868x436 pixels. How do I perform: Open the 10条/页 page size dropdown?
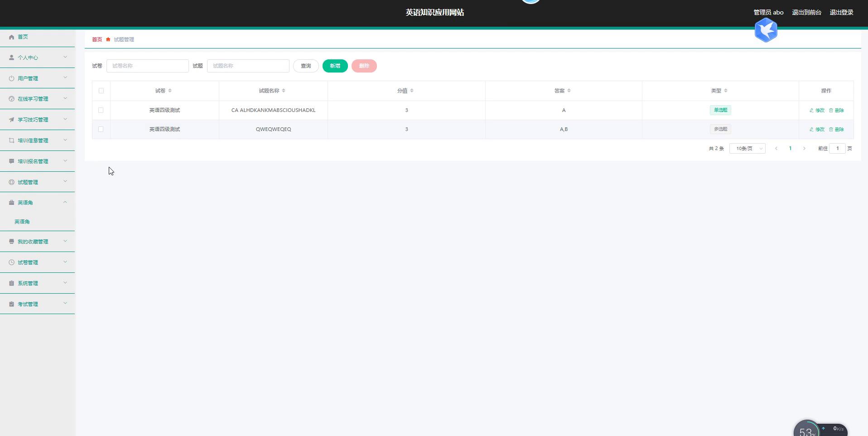point(747,149)
